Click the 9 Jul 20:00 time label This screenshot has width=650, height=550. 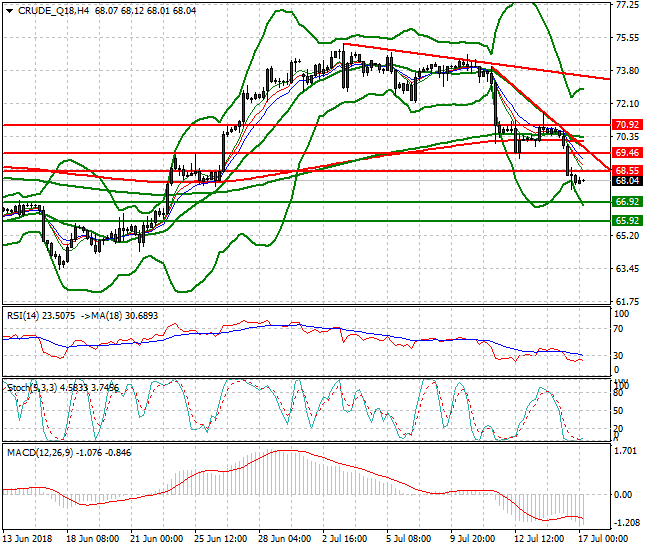[x=473, y=539]
